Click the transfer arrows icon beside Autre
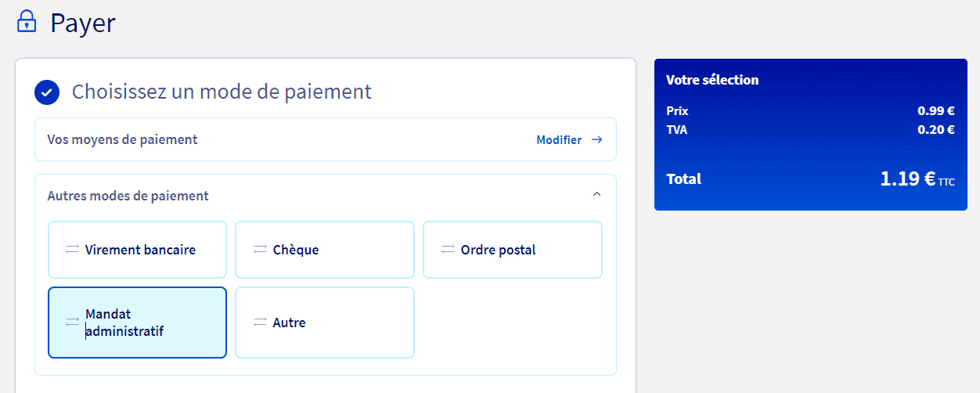 pyautogui.click(x=260, y=323)
